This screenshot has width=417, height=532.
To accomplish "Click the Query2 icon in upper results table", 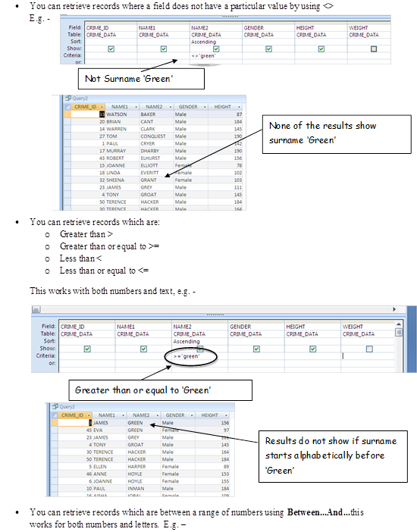I will [x=68, y=99].
